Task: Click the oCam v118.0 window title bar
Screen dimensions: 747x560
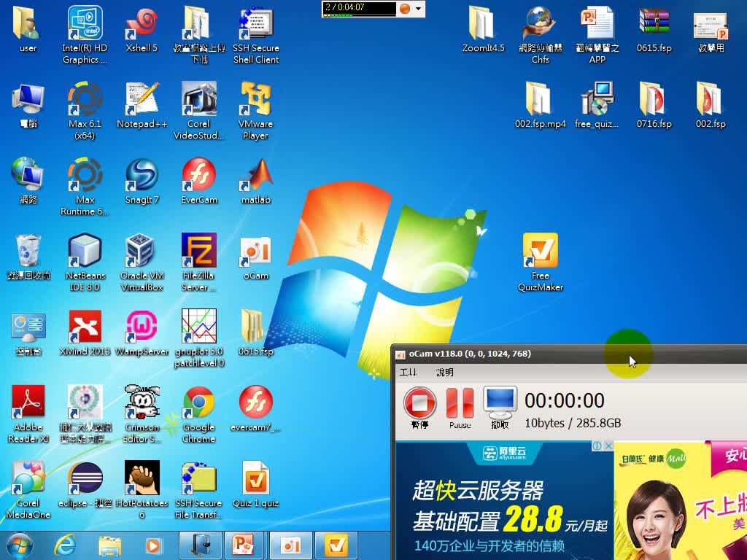Action: pyautogui.click(x=569, y=354)
